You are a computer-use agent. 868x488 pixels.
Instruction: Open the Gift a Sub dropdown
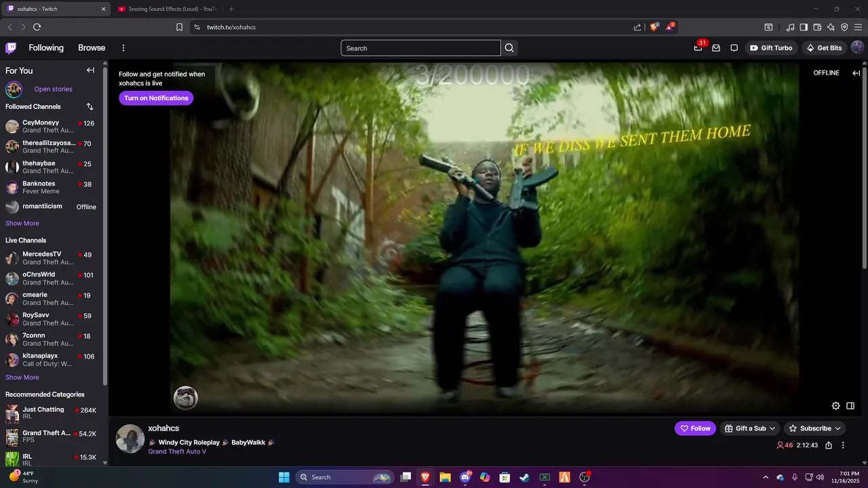tap(749, 428)
